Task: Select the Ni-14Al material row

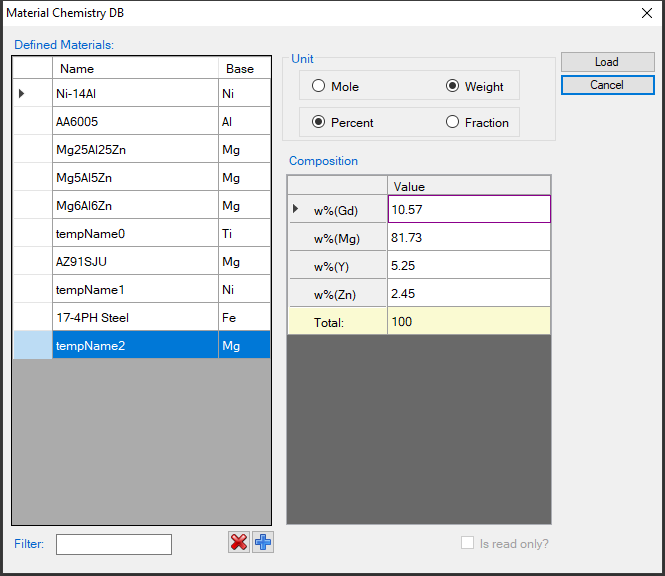Action: [134, 93]
